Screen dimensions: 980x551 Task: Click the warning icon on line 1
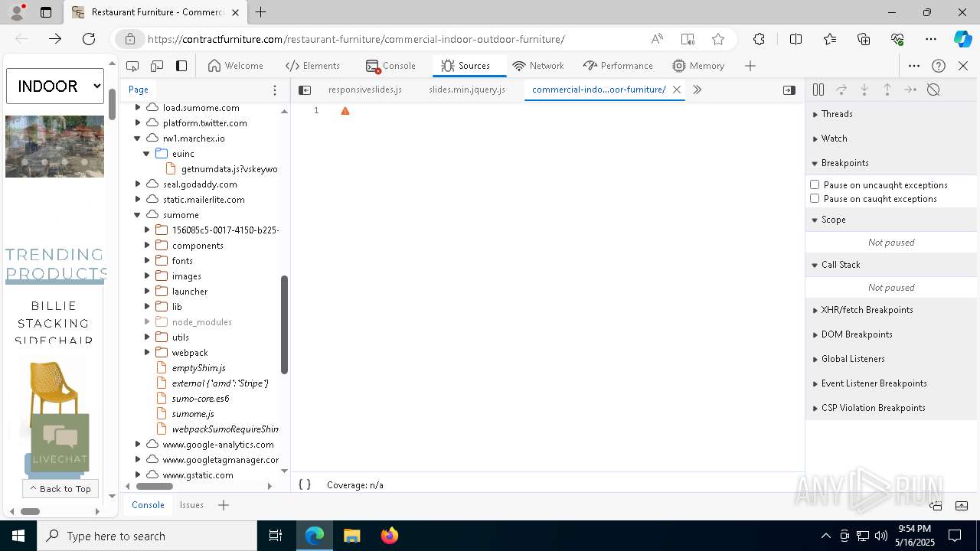(345, 111)
